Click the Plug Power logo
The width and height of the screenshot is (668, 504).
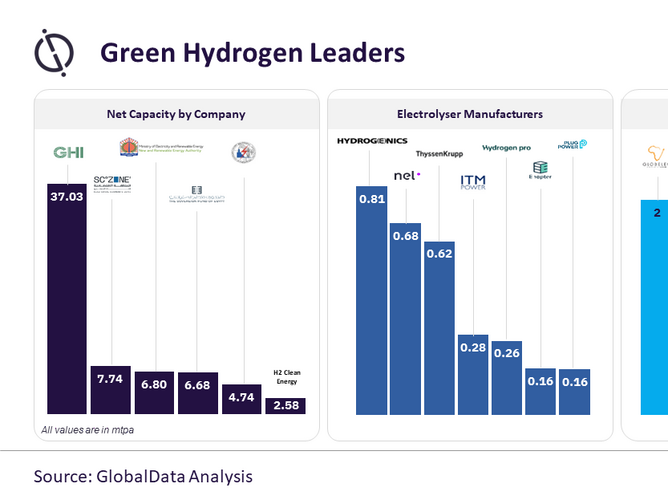[572, 144]
